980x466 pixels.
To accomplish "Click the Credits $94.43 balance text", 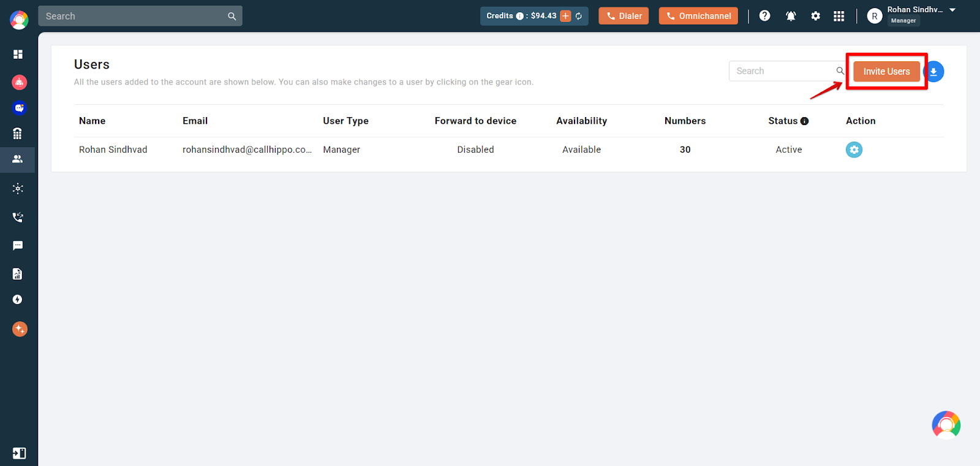I will pyautogui.click(x=543, y=16).
